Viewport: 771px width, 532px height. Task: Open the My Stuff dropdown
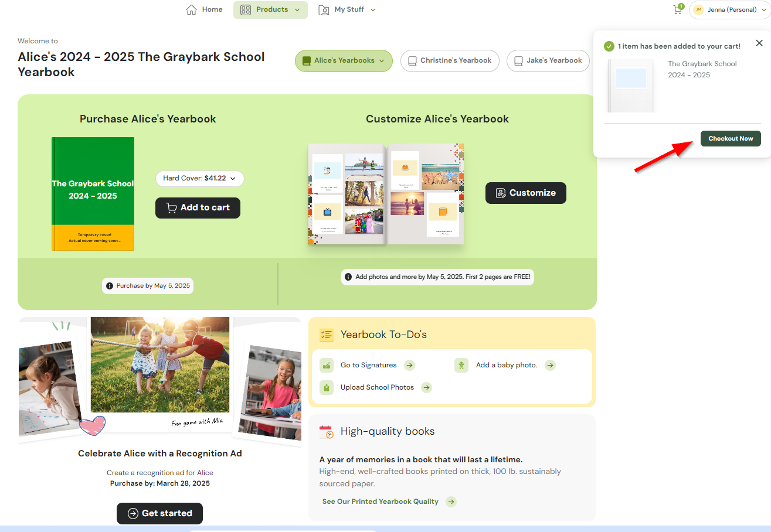[x=347, y=10]
